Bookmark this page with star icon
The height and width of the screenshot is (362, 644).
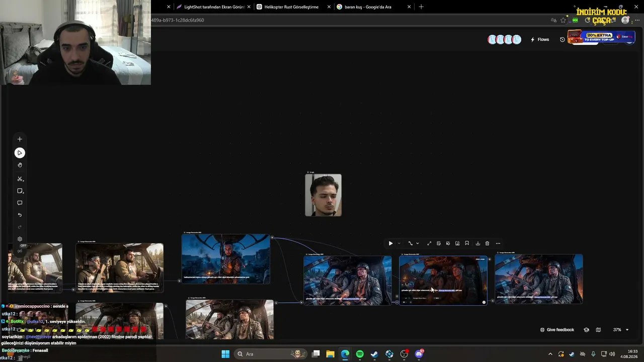(563, 20)
